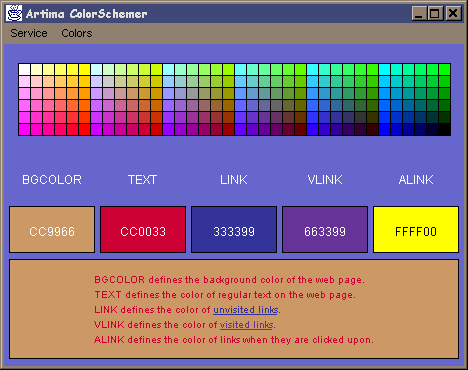Maximize the Artima ColorSchemer window
Viewport: 468px width, 370px height.
[434, 14]
